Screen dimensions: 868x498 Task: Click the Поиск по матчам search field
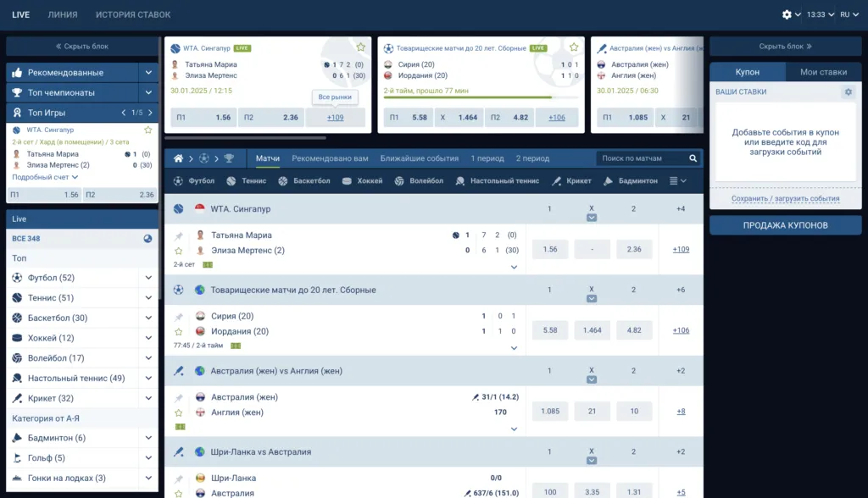click(x=642, y=158)
